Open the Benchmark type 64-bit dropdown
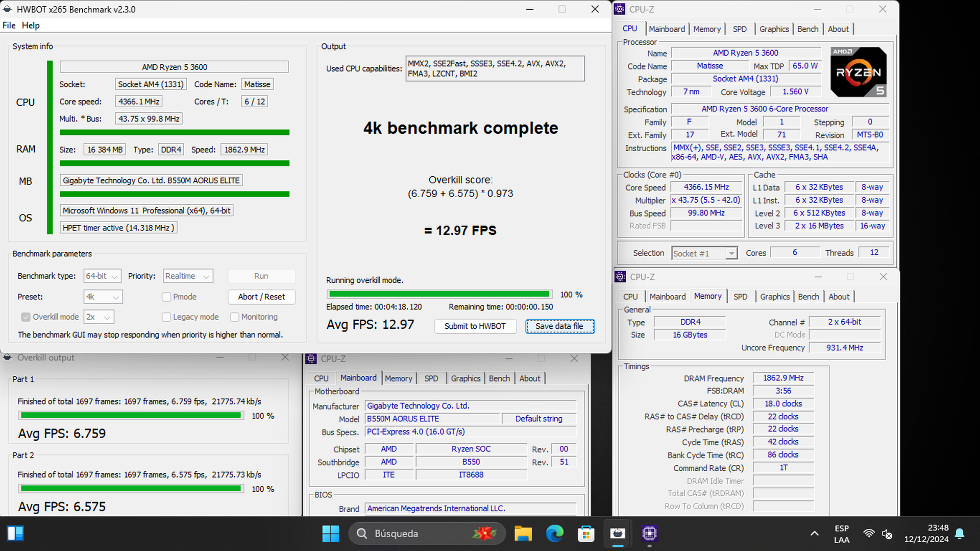The height and width of the screenshot is (551, 980). click(102, 276)
